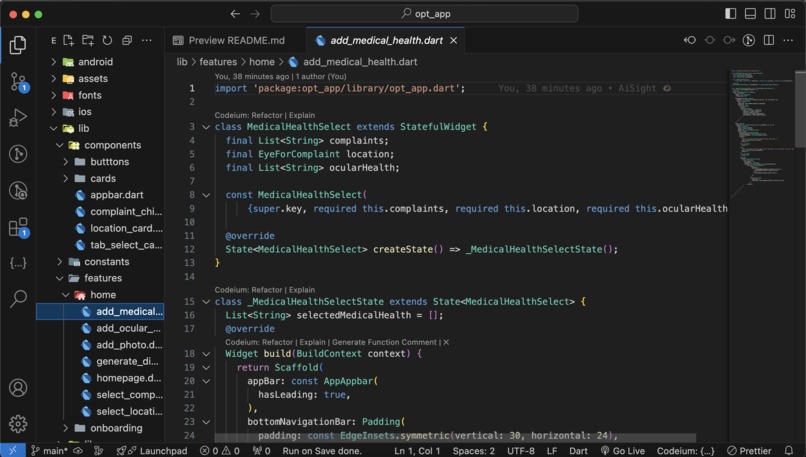
Task: Click the vertical editor scrollbar
Action: point(800,108)
